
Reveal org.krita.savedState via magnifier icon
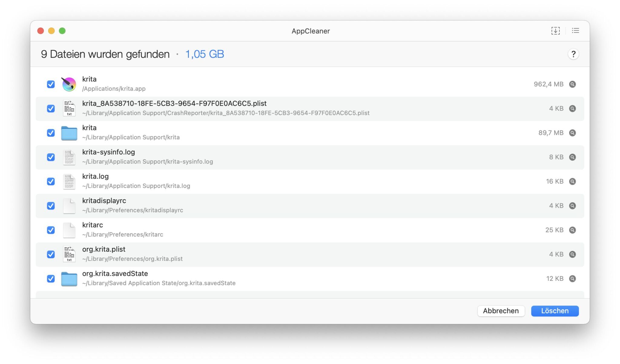pyautogui.click(x=572, y=279)
